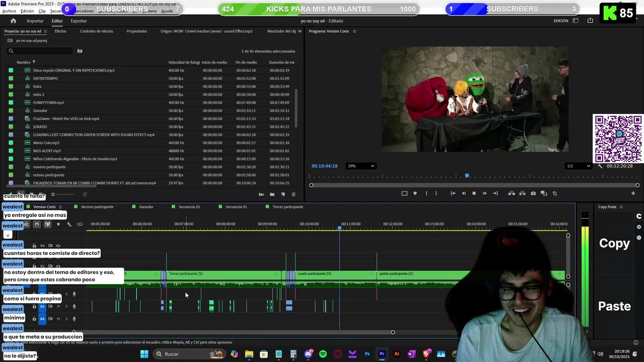The image size is (644, 362).
Task: Open Archivo menu
Action: [x=9, y=11]
